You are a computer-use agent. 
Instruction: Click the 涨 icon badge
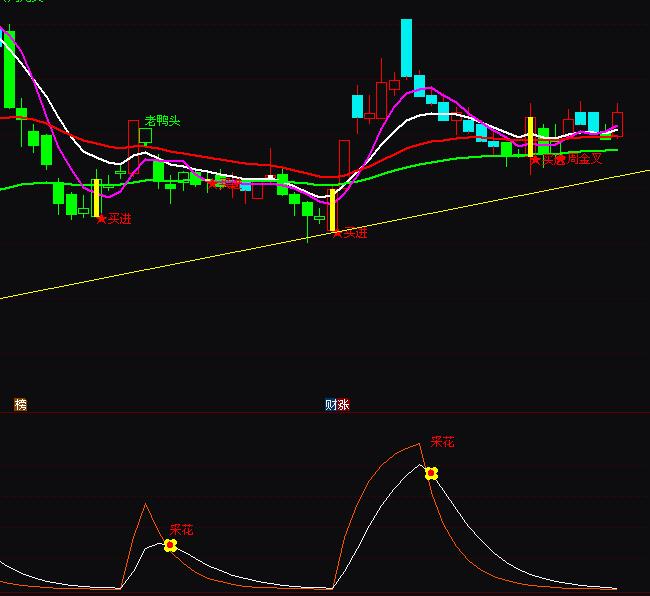click(344, 405)
